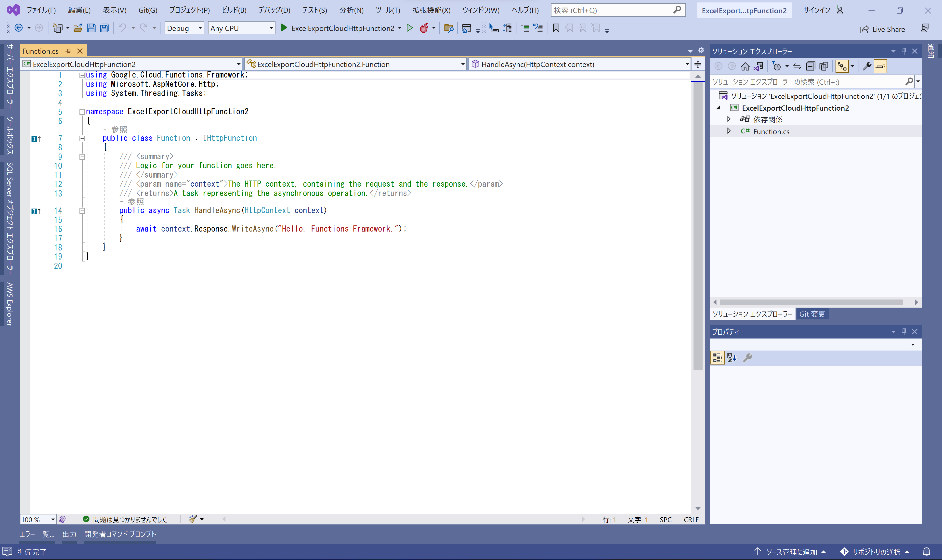Select Alphabetical sort in Properties panel
Image resolution: width=942 pixels, height=560 pixels.
pos(732,358)
